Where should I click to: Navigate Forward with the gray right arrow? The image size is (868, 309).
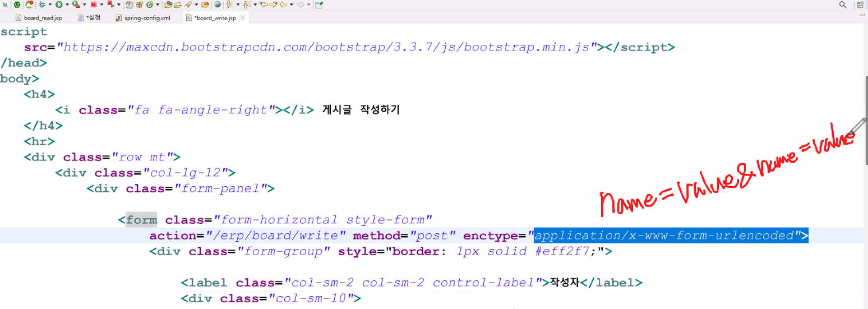click(300, 4)
